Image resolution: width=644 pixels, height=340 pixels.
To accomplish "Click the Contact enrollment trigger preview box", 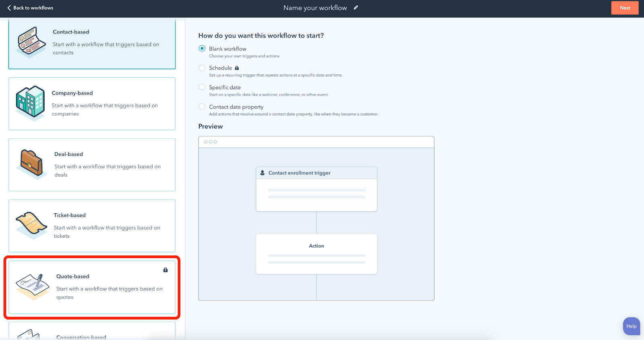I will (x=316, y=189).
